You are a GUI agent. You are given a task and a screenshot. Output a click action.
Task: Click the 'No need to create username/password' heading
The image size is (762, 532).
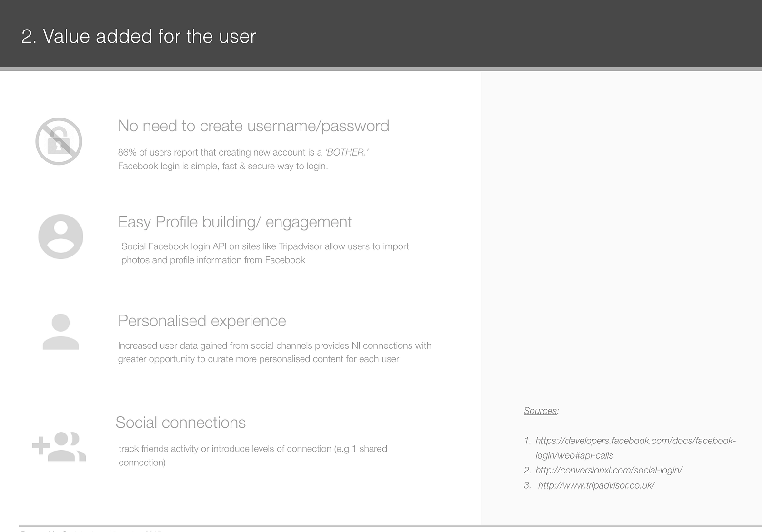coord(253,126)
